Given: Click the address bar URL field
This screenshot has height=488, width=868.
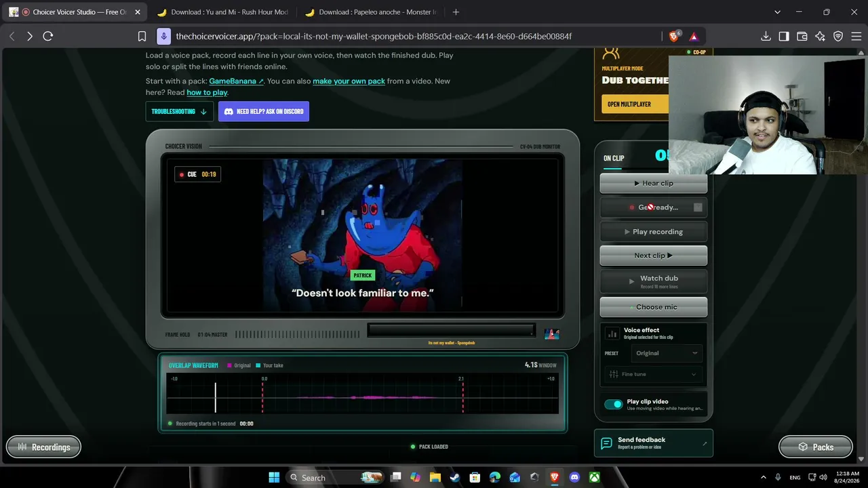Looking at the screenshot, I should (x=374, y=37).
